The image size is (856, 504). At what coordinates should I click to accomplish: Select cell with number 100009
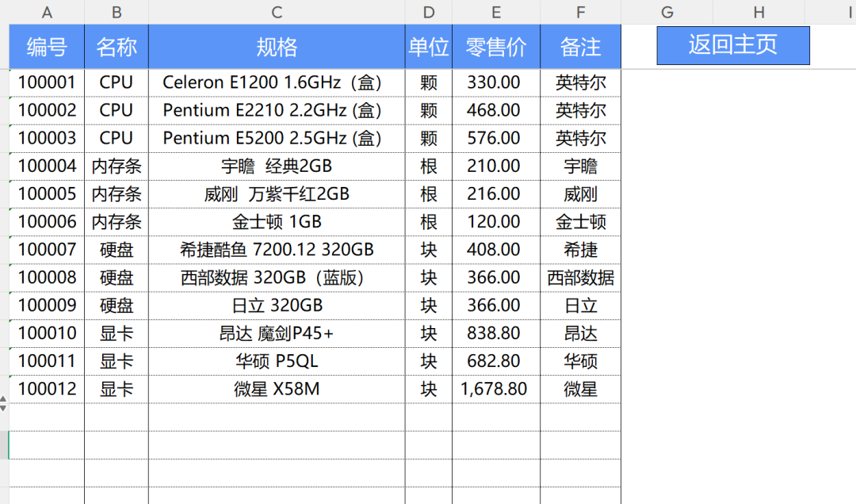click(47, 306)
